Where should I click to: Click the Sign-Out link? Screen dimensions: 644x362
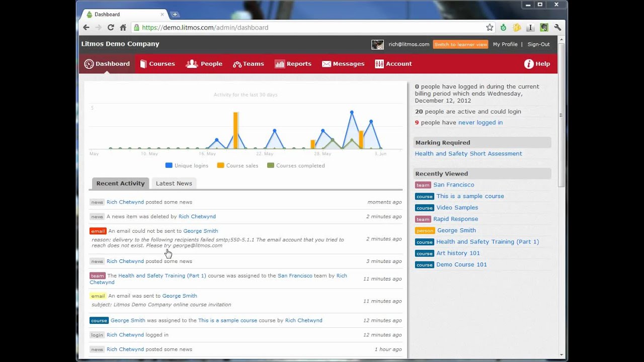tap(539, 44)
